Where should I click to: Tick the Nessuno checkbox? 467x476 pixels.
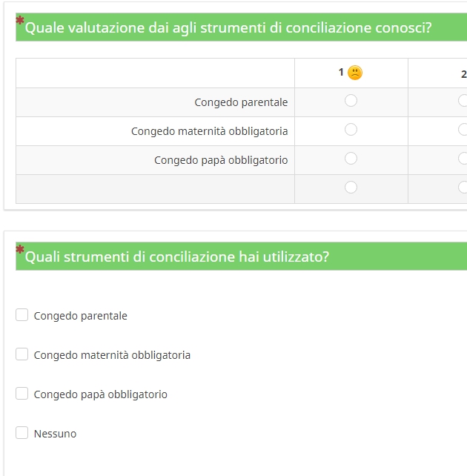point(22,433)
